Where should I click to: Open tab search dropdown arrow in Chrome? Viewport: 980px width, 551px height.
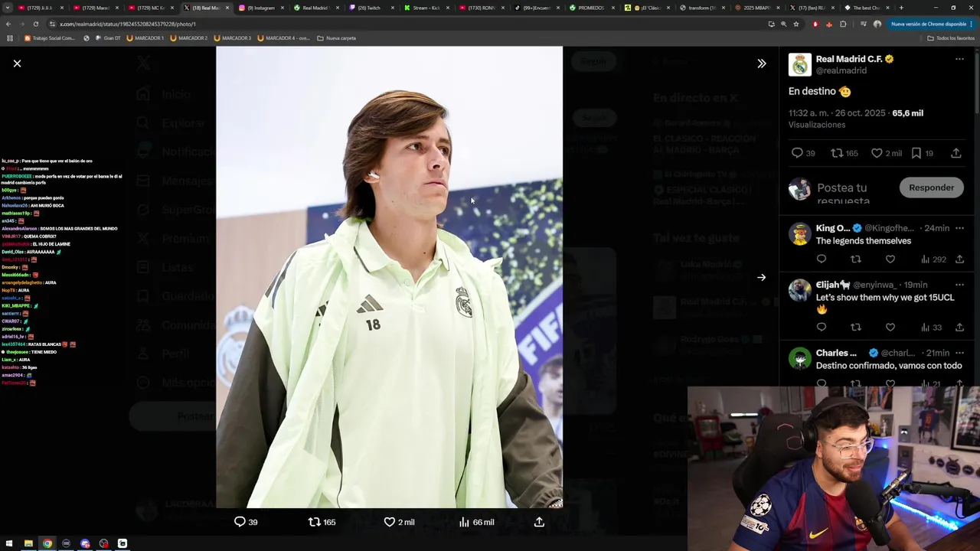coord(9,8)
